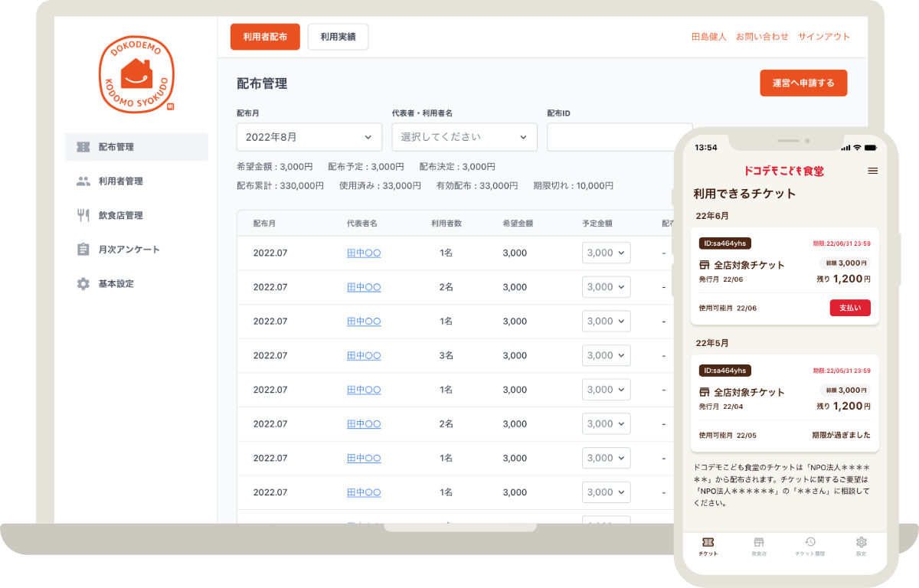Viewport: 919px width, 588px height.
Task: Open the phone app hamburger menu
Action: pos(872,171)
